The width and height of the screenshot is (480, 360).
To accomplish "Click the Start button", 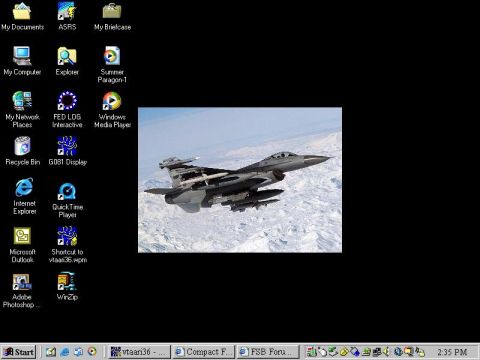I will click(19, 352).
